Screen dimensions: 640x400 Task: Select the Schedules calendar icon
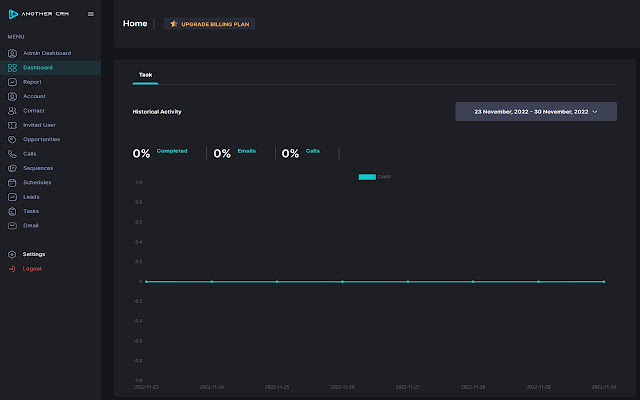click(x=12, y=183)
